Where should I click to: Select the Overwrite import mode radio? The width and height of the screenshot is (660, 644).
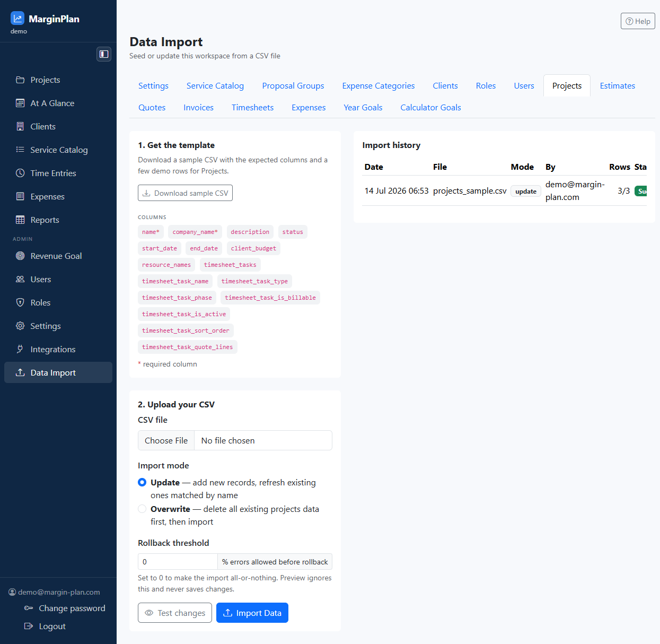tap(142, 509)
